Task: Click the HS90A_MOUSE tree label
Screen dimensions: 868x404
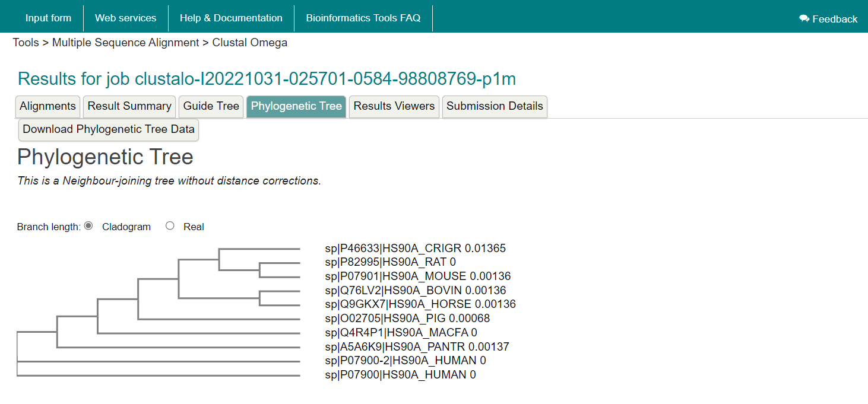Action: tap(418, 276)
